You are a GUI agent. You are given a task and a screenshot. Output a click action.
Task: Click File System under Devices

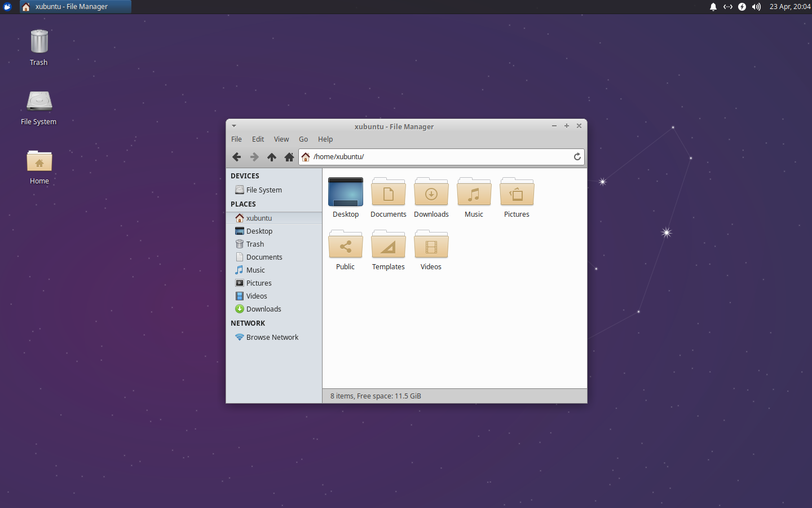click(263, 190)
